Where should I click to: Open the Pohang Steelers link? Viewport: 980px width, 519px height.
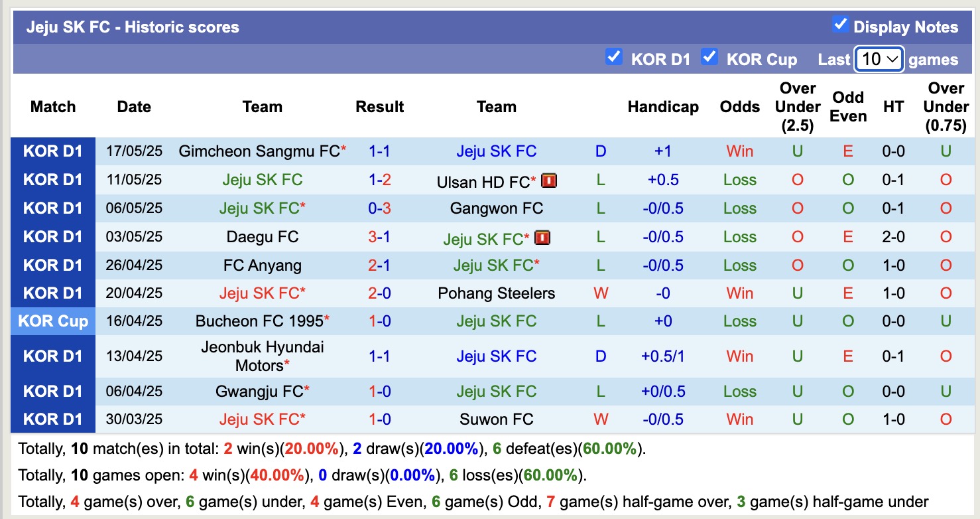tap(497, 293)
